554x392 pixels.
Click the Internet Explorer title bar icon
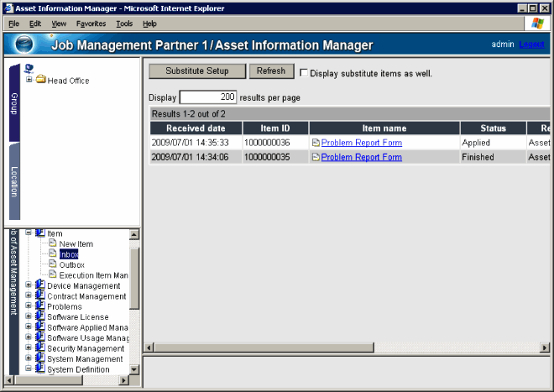(x=9, y=8)
